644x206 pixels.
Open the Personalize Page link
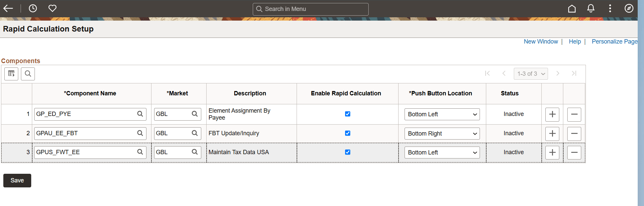pyautogui.click(x=614, y=42)
